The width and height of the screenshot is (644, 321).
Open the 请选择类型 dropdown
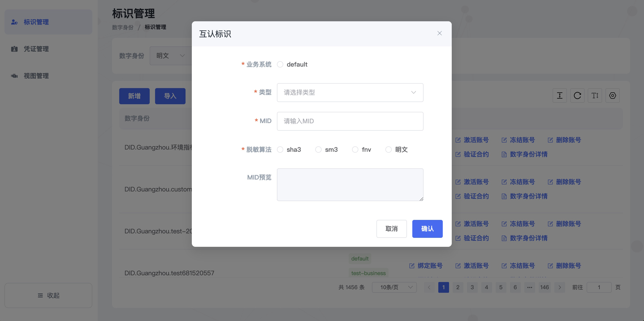click(x=350, y=93)
